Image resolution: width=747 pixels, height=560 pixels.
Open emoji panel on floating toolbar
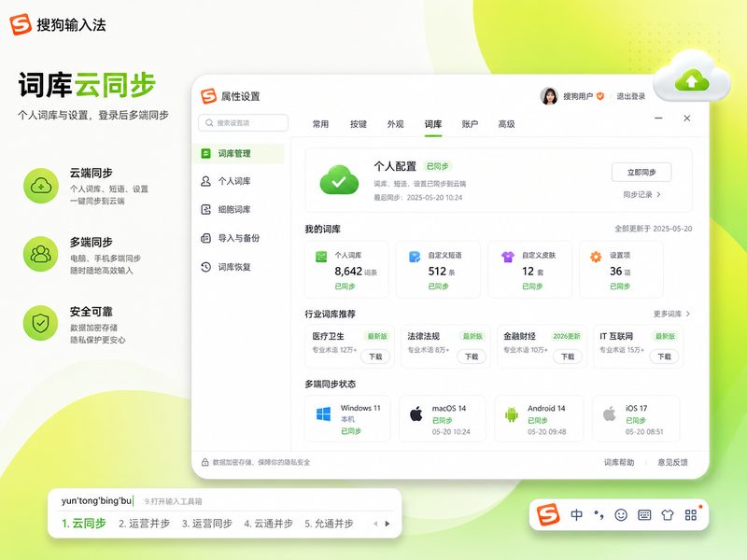[621, 515]
